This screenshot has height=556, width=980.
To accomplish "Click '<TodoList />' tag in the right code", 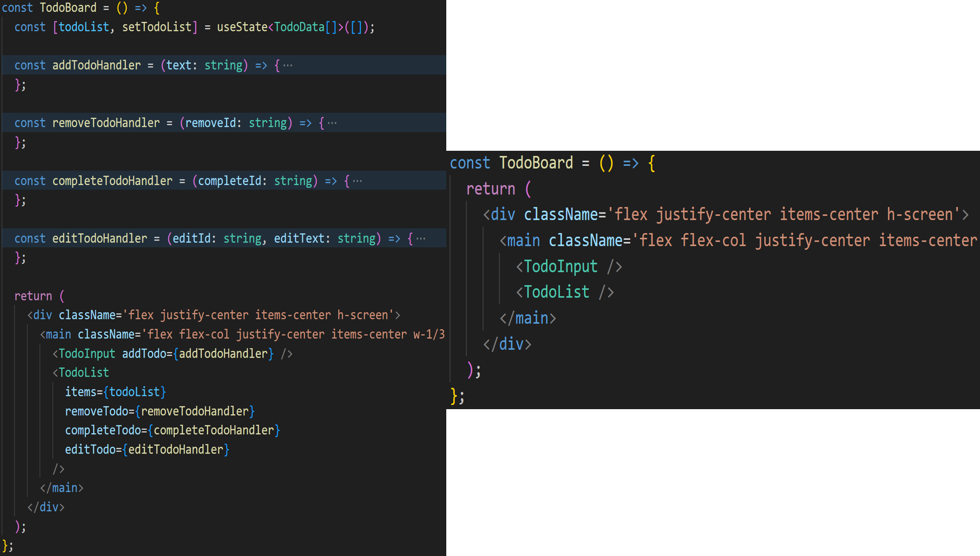I will (x=565, y=293).
